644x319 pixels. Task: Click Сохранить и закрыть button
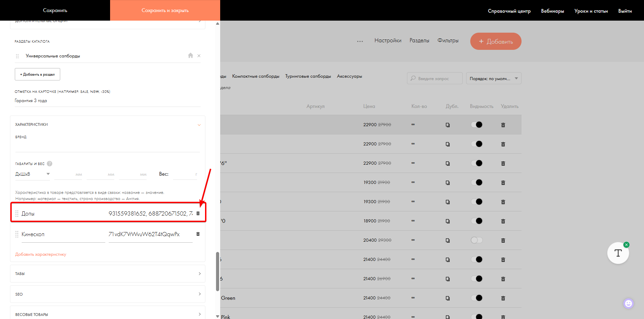(165, 10)
